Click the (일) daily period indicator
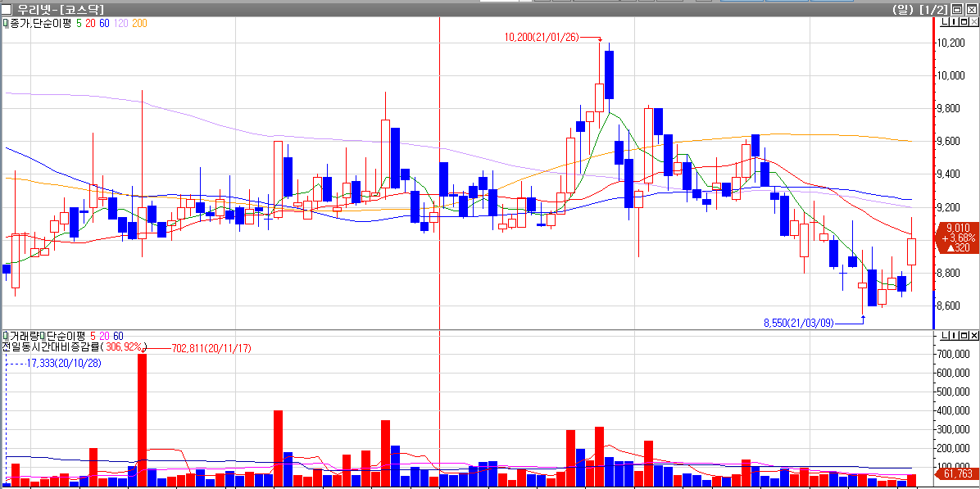The height and width of the screenshot is (489, 980). click(x=904, y=9)
